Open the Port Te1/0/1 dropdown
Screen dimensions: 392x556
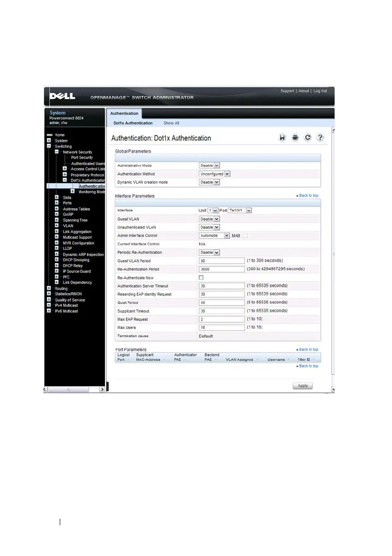point(240,210)
